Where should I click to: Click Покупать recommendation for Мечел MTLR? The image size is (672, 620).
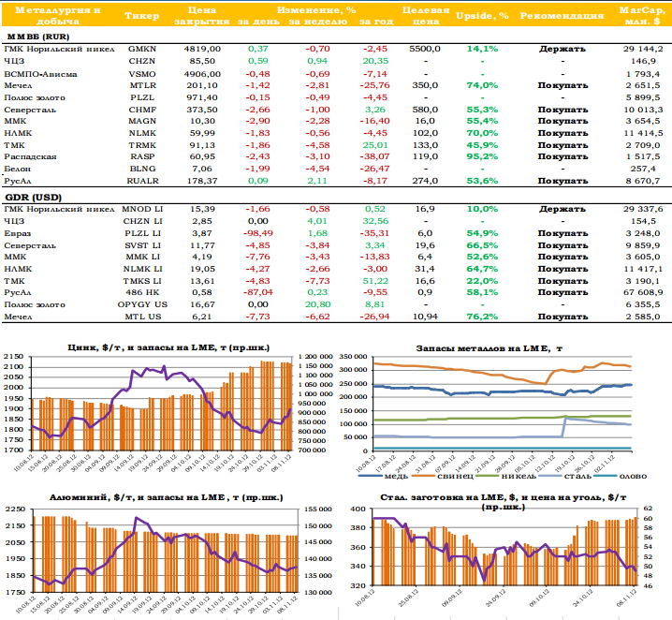[x=562, y=86]
